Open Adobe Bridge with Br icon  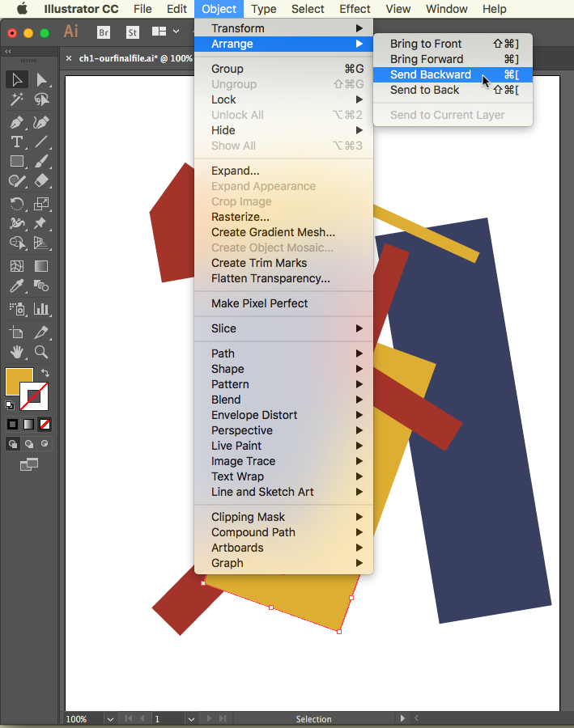click(103, 32)
